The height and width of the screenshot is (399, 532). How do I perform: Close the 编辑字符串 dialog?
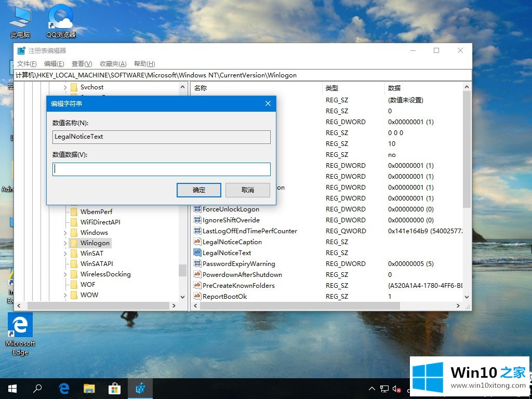[268, 103]
